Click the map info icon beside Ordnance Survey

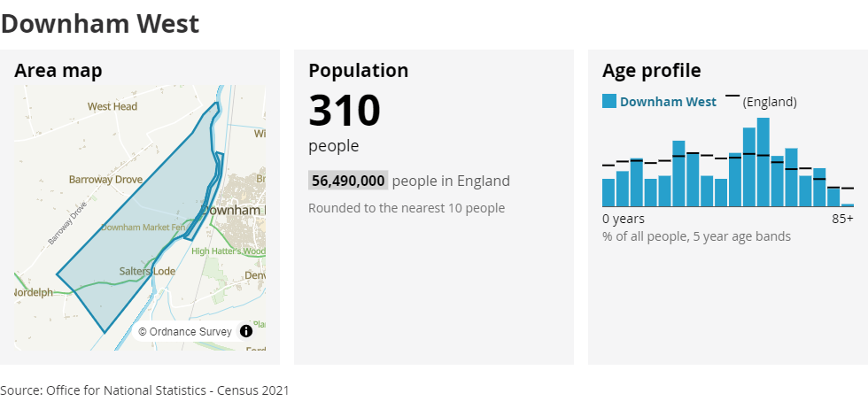246,331
